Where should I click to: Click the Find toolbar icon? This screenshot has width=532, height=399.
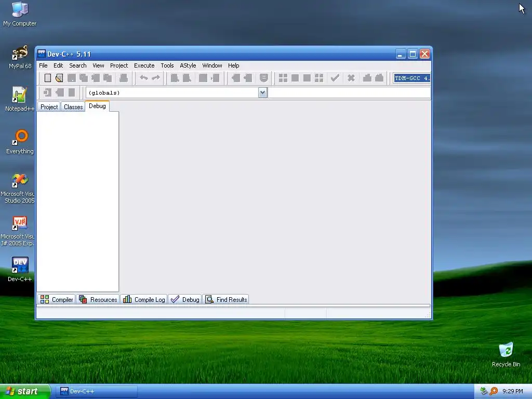click(175, 78)
